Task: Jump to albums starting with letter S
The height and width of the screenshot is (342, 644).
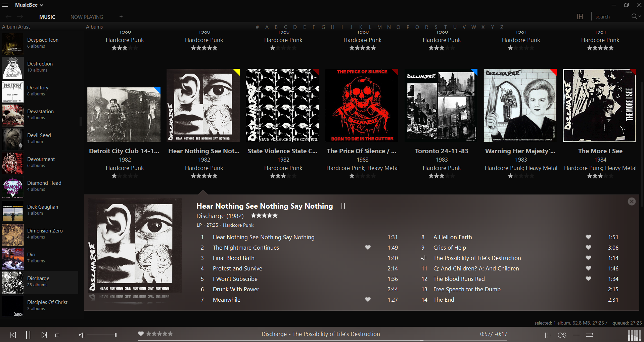Action: pos(436,27)
